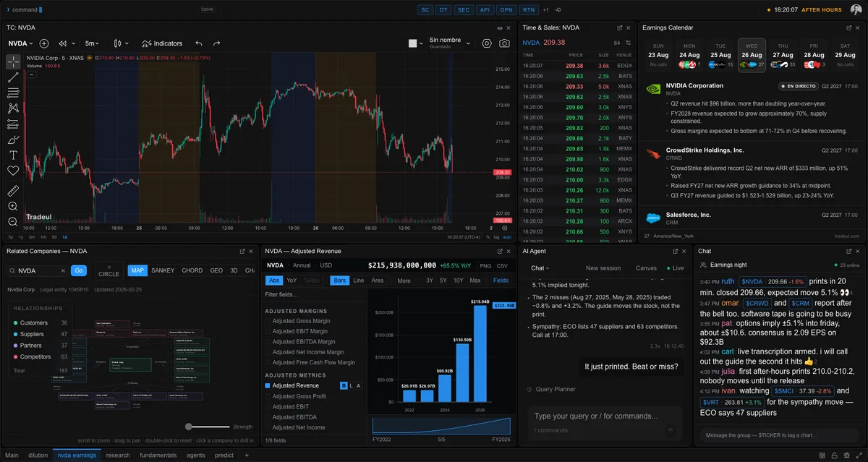868x462 pixels.
Task: Open the favorites heart tool
Action: [x=13, y=171]
